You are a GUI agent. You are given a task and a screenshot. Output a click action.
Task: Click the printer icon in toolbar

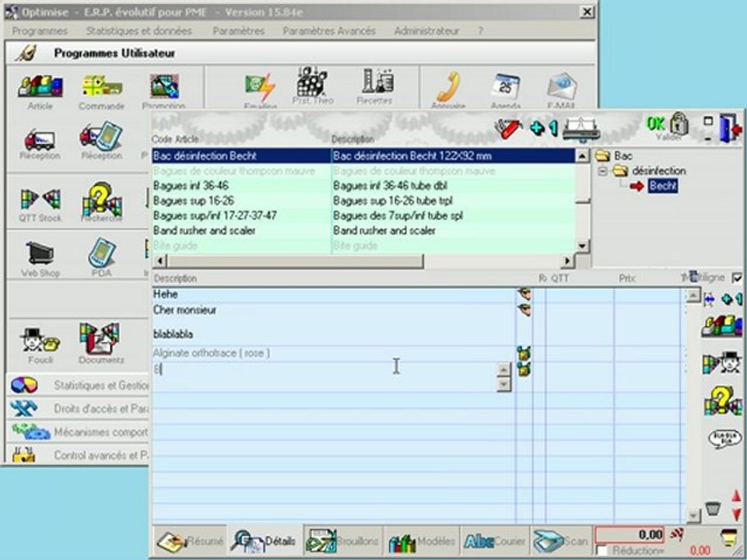(x=581, y=128)
